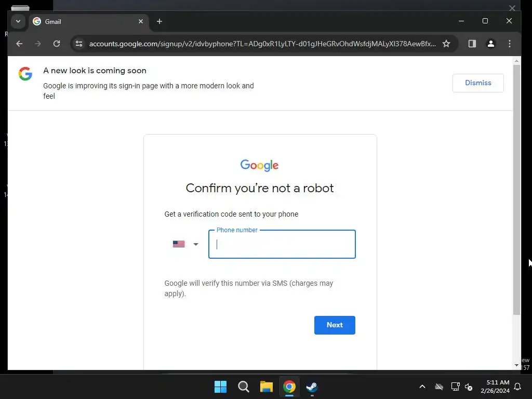Open the Windows Start menu

click(x=220, y=387)
